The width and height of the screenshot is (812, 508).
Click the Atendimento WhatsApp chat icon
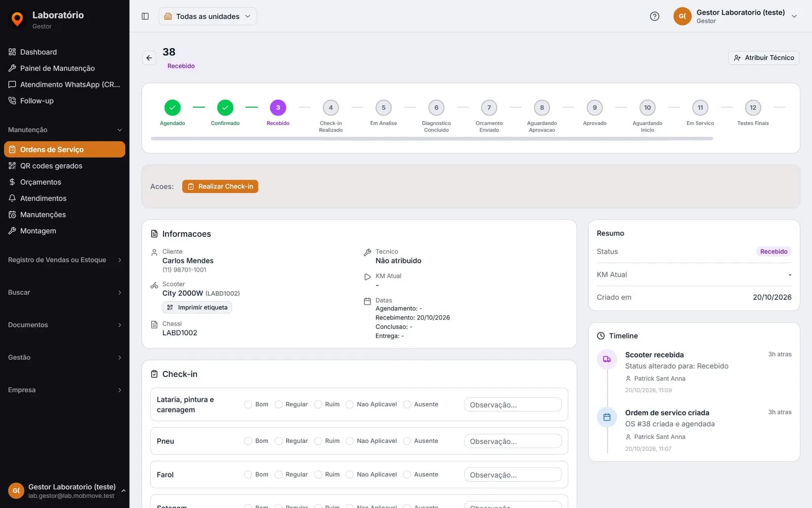point(12,84)
